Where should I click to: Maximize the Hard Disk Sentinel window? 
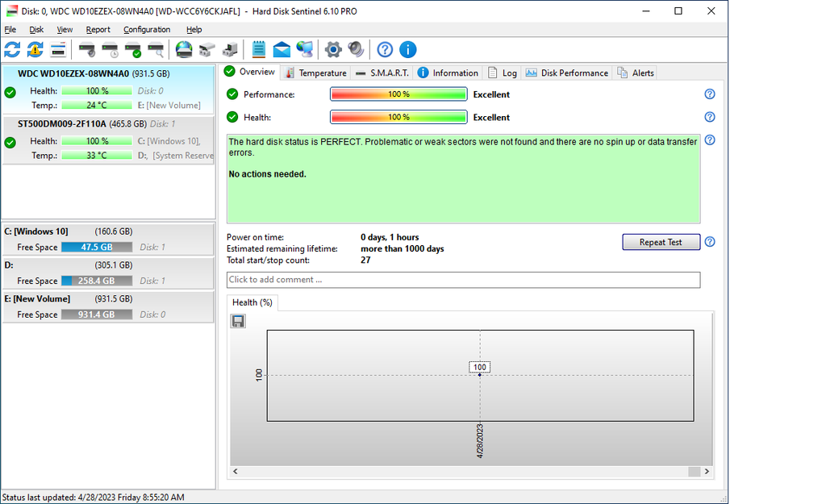(x=678, y=11)
